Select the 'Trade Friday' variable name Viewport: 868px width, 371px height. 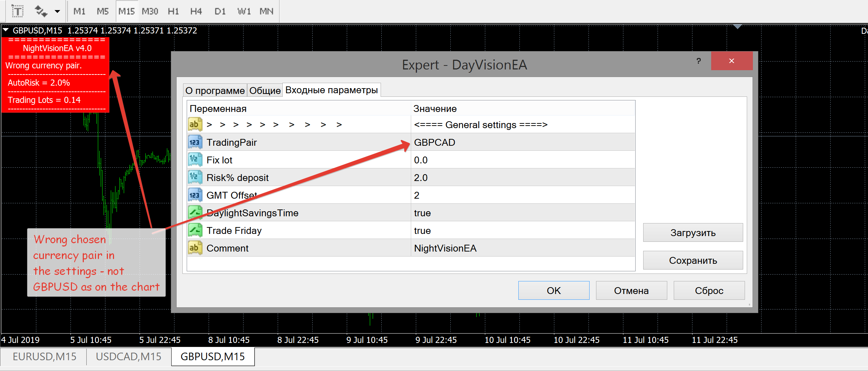click(x=234, y=231)
